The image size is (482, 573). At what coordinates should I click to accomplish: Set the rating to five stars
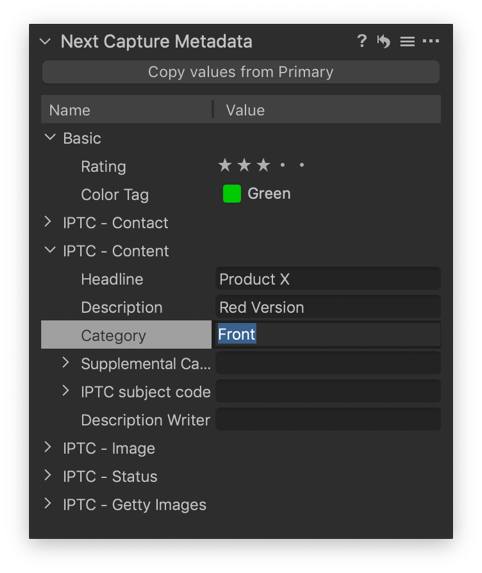[x=301, y=165]
